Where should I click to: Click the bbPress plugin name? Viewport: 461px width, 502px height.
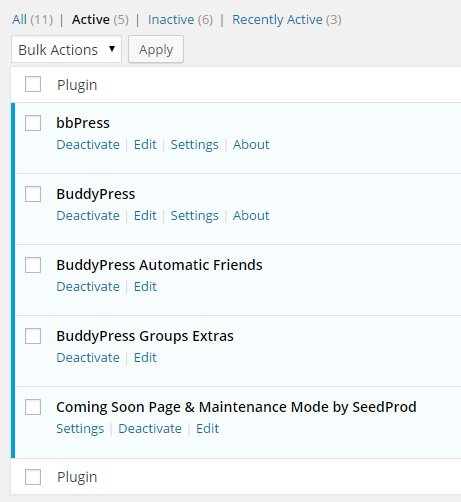point(83,123)
